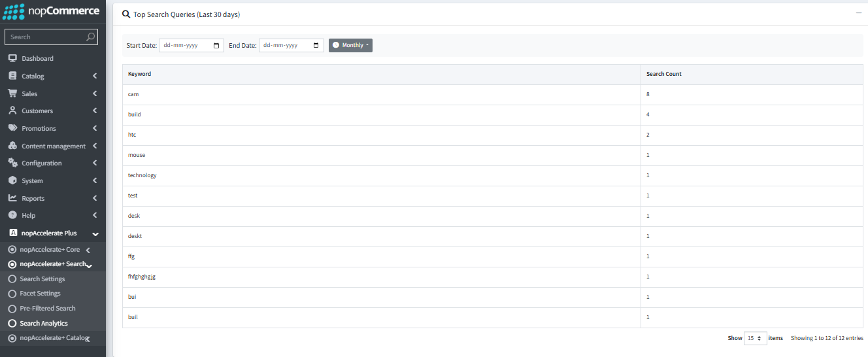This screenshot has width=868, height=357.
Task: Click search count 8 link for cam
Action: (x=648, y=94)
